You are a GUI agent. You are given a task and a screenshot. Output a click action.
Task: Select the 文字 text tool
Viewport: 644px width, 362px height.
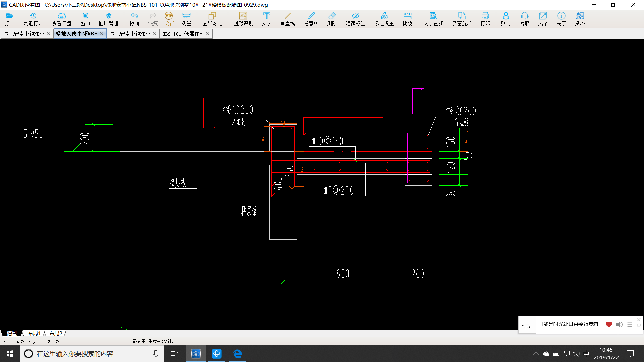point(267,19)
